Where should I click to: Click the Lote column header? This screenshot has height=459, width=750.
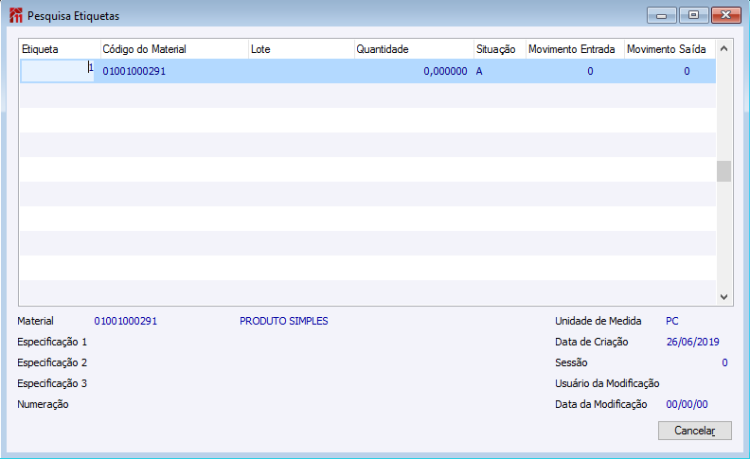click(x=301, y=49)
